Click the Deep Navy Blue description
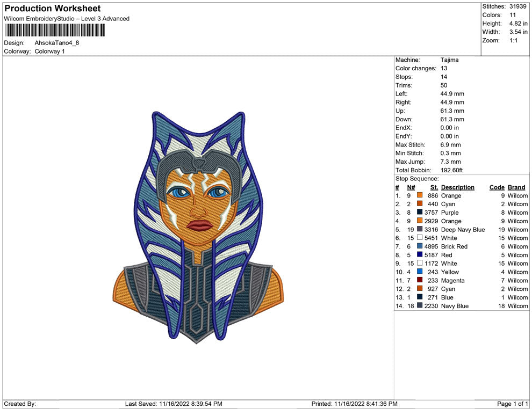This screenshot has width=532, height=409. click(x=463, y=229)
